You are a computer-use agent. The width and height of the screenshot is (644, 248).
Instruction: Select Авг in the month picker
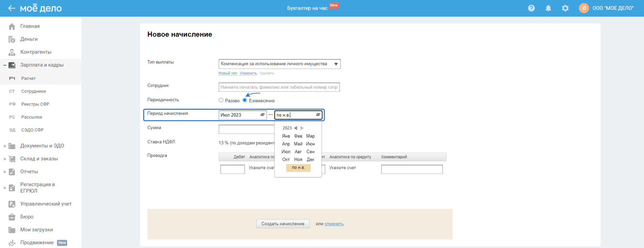tap(298, 152)
